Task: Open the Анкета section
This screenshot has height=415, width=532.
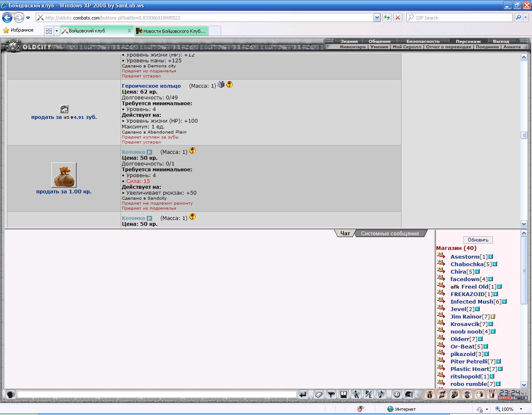Action: click(x=512, y=47)
